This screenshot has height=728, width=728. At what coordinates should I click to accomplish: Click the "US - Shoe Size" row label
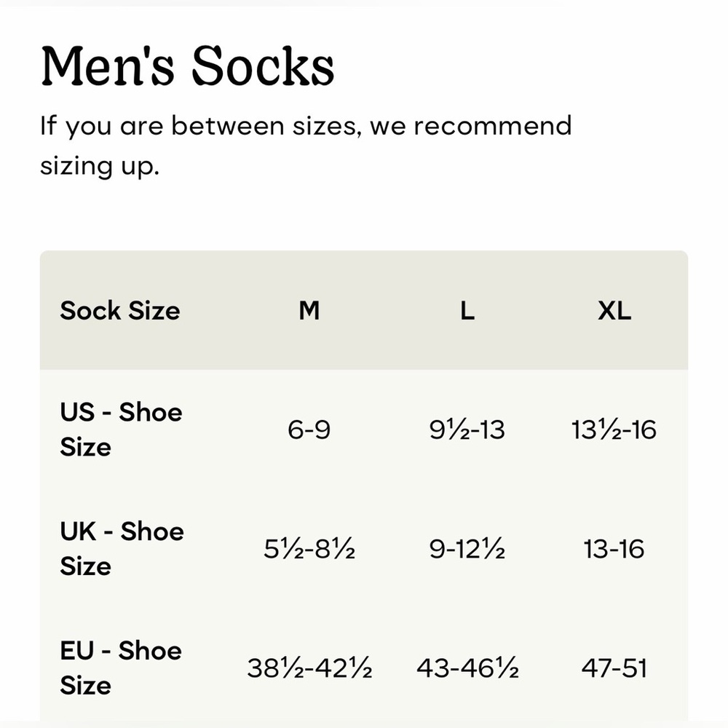pos(121,430)
